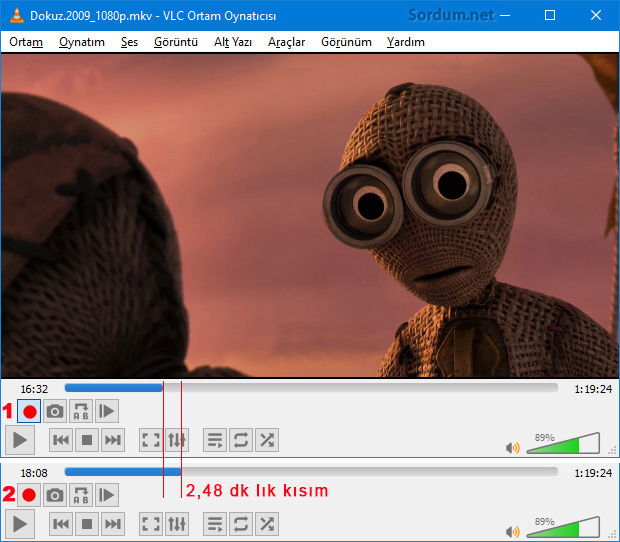620x542 pixels.
Task: Mute audio with the 16:32 bar speaker icon
Action: [513, 448]
